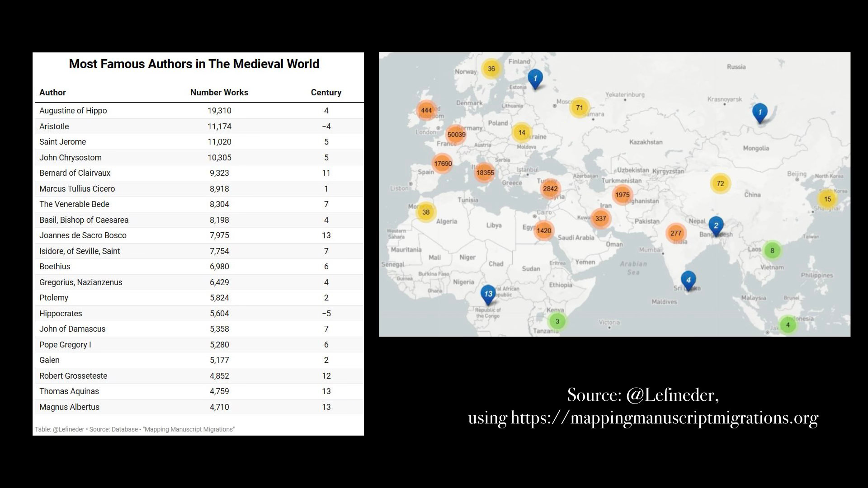Screen dimensions: 868x488
Task: Select Saint Jerome in the table
Action: coord(62,142)
